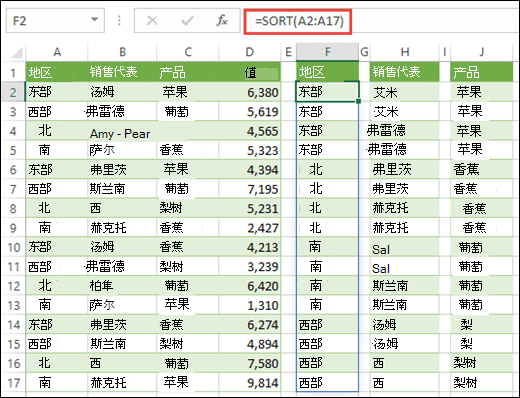Click header cell 值 in column D
Screen dimensions: 520x398
pos(250,72)
